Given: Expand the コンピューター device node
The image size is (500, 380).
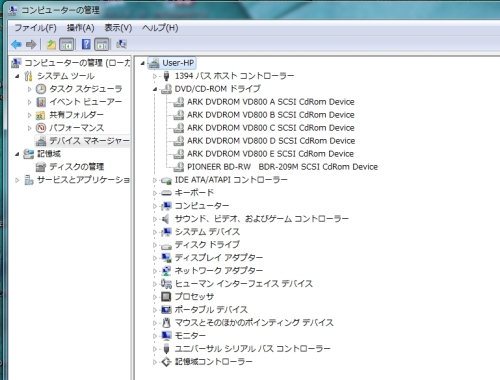Looking at the screenshot, I should (x=155, y=206).
